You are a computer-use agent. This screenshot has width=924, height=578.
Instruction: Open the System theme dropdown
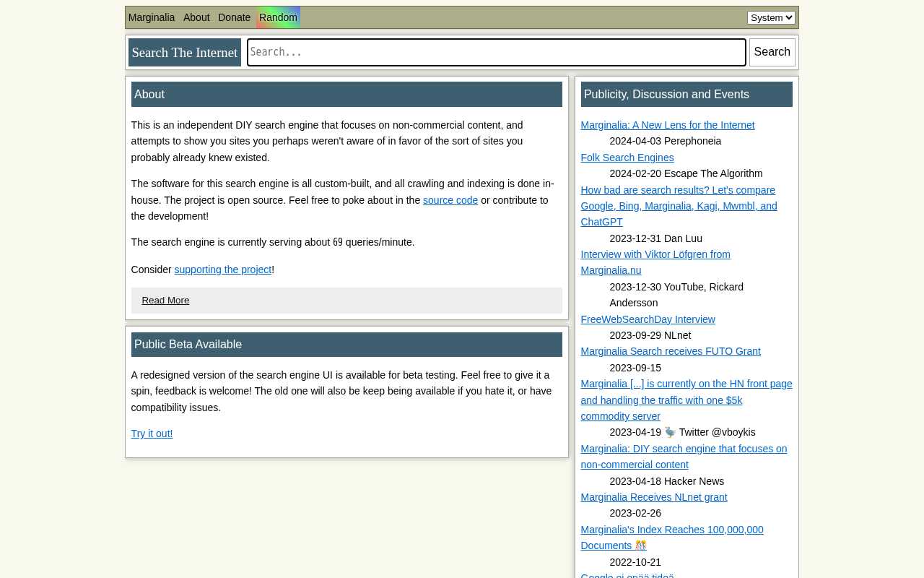point(771,17)
